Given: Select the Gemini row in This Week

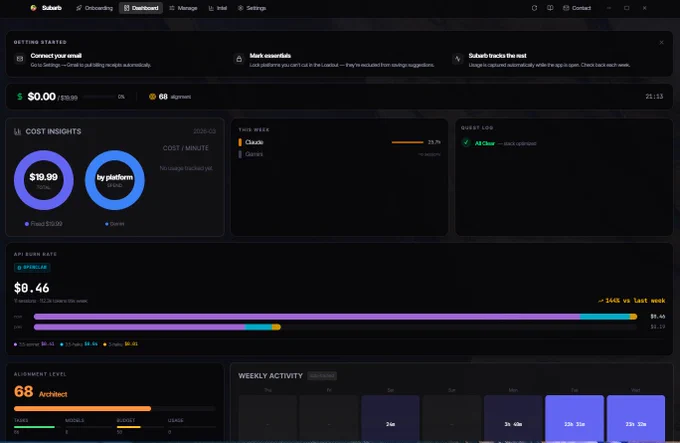Looking at the screenshot, I should [340, 154].
